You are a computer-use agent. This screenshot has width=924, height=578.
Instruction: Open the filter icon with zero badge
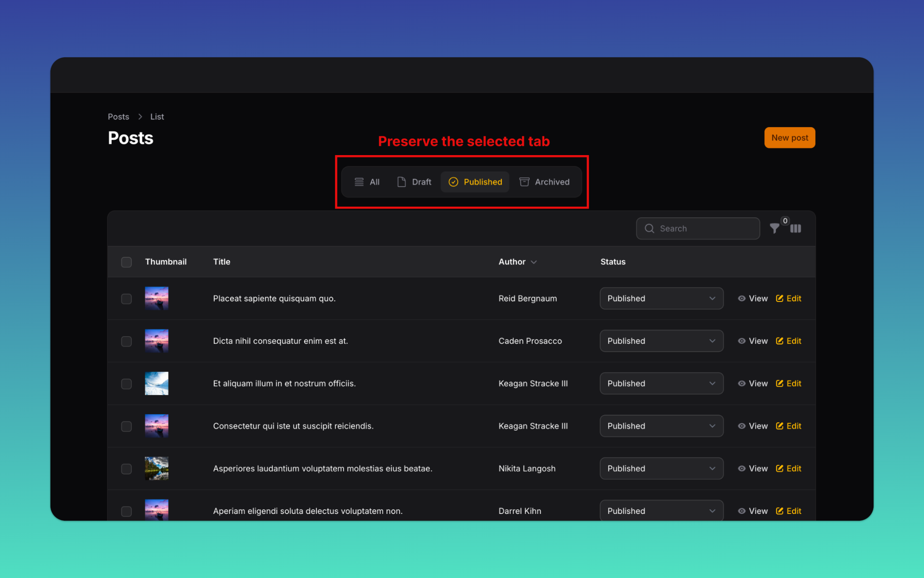point(775,228)
